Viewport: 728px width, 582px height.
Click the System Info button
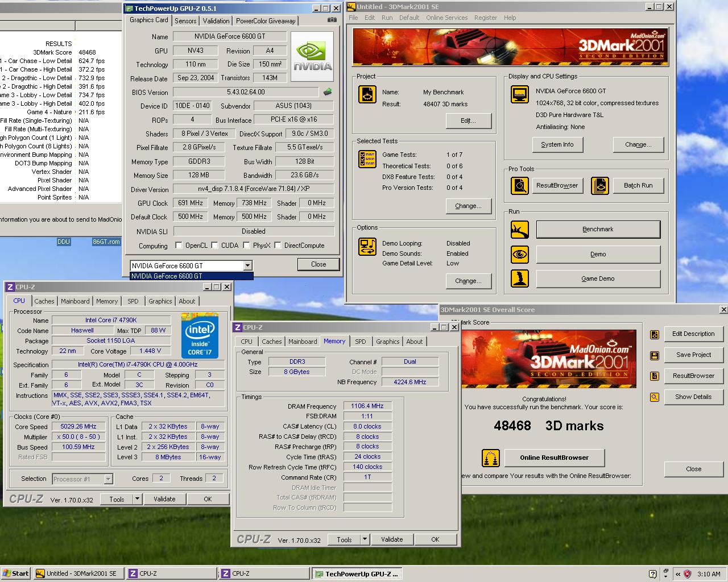point(557,144)
